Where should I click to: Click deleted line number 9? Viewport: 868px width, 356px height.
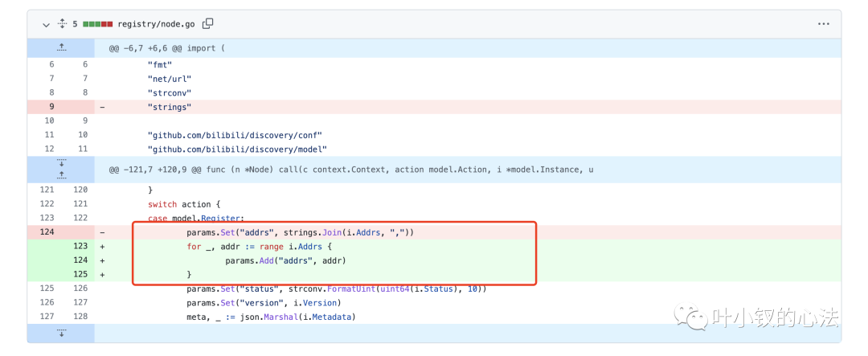[51, 107]
